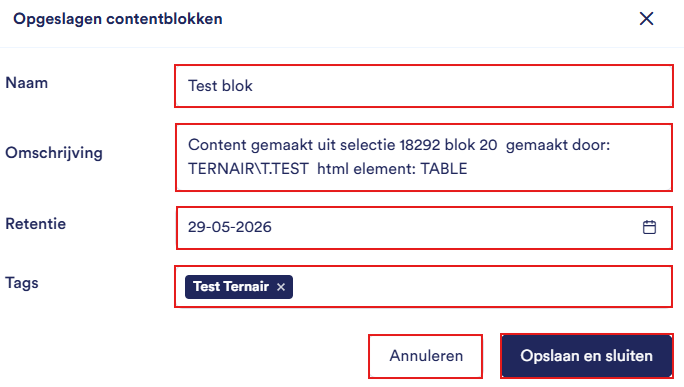The height and width of the screenshot is (387, 684).
Task: Click the empty area of Tags field
Action: click(x=480, y=287)
